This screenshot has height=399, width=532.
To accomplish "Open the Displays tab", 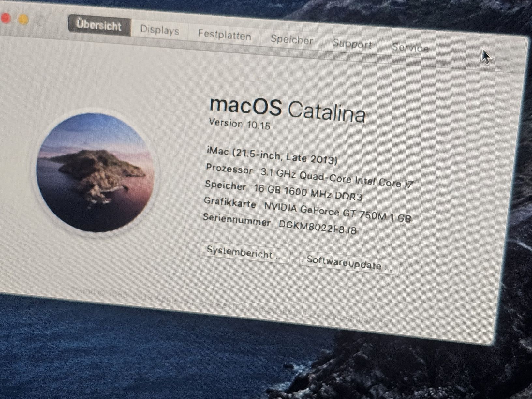I will (x=160, y=30).
